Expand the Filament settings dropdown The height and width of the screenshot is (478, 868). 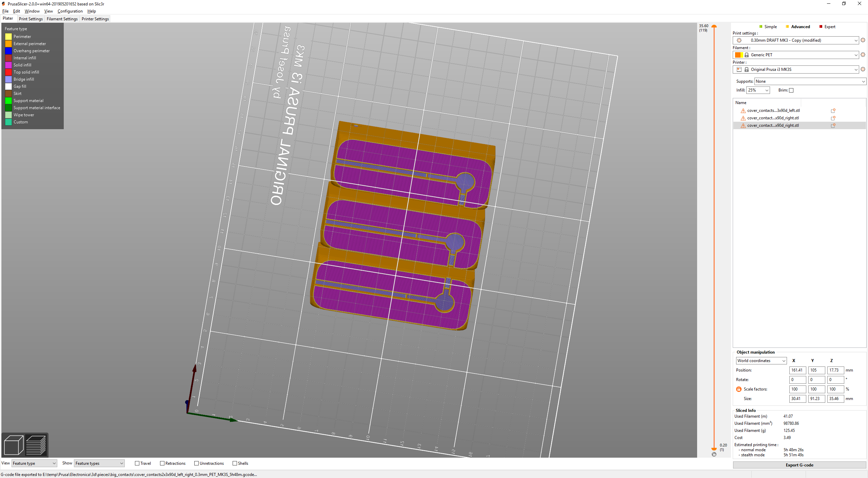pyautogui.click(x=853, y=55)
